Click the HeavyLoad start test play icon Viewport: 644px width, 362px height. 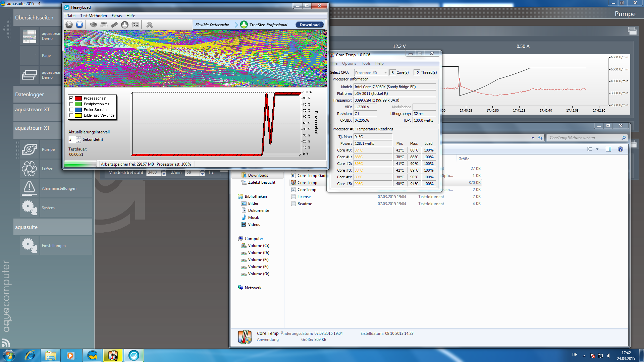tap(69, 24)
